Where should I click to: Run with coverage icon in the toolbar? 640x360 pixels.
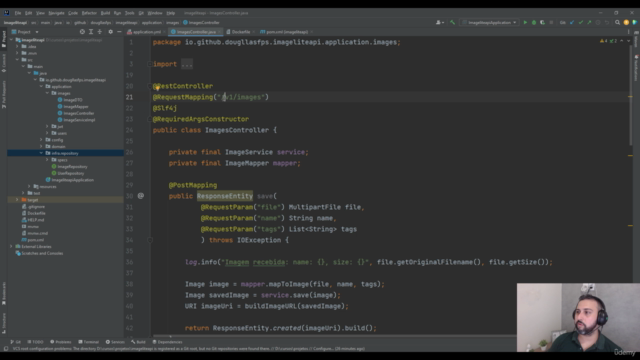coord(542,22)
